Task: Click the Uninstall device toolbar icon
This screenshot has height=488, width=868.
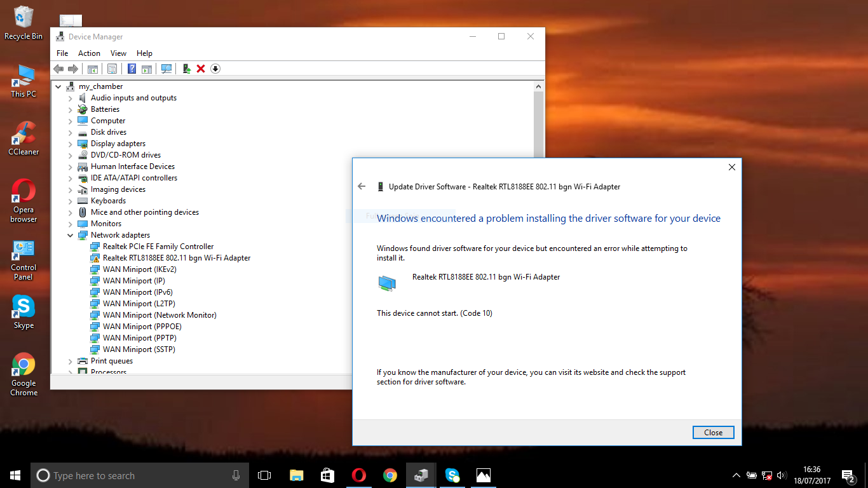Action: [201, 69]
